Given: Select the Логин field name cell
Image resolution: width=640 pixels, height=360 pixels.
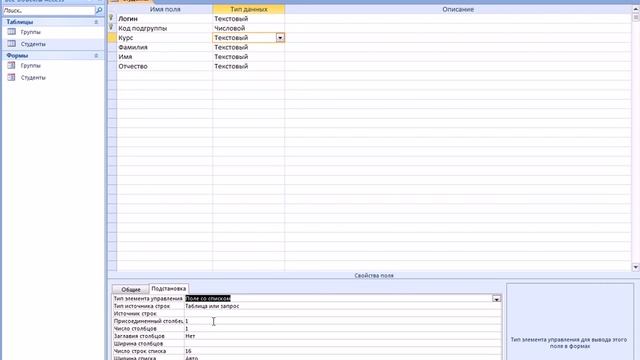Looking at the screenshot, I should pos(164,18).
